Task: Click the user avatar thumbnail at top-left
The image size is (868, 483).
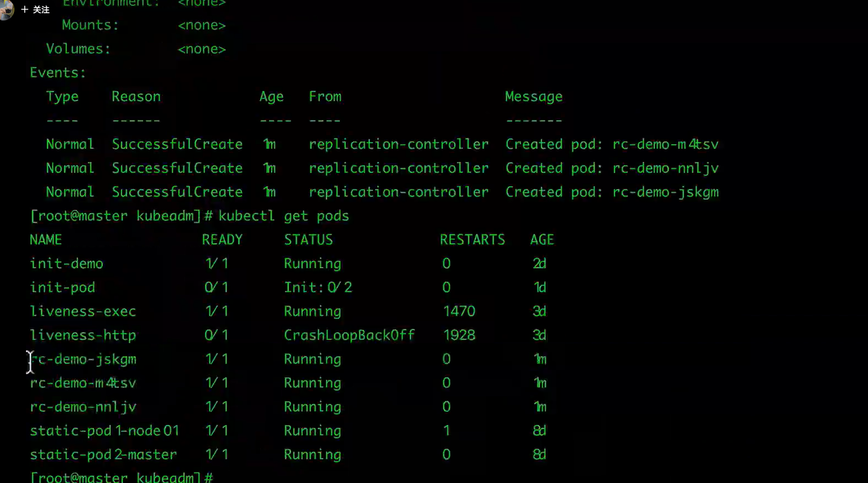Action: coord(6,9)
